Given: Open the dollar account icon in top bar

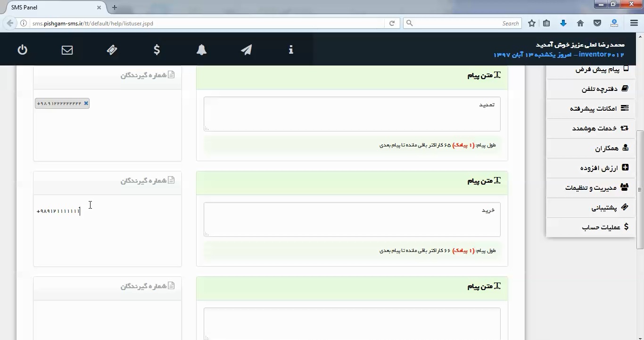Looking at the screenshot, I should tap(157, 49).
